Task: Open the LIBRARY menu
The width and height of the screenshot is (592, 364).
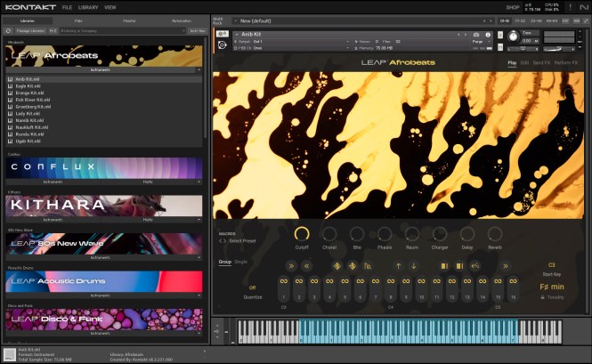Action: 87,7
